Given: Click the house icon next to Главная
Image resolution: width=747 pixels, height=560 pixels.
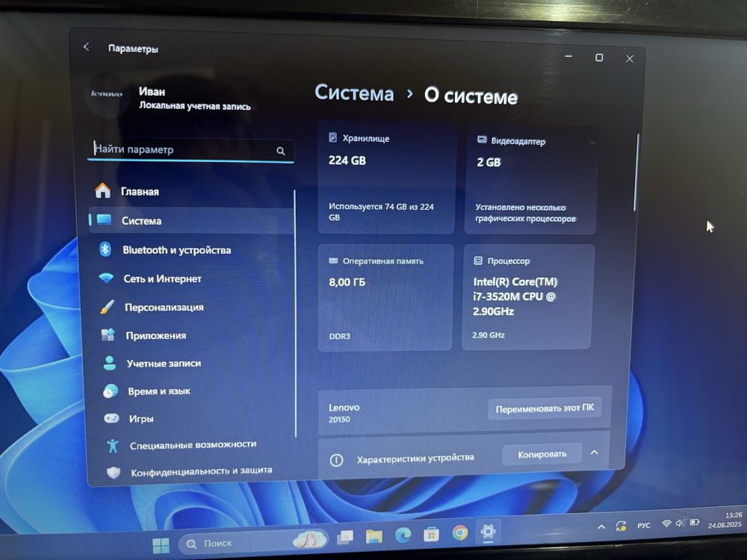Looking at the screenshot, I should tap(102, 190).
